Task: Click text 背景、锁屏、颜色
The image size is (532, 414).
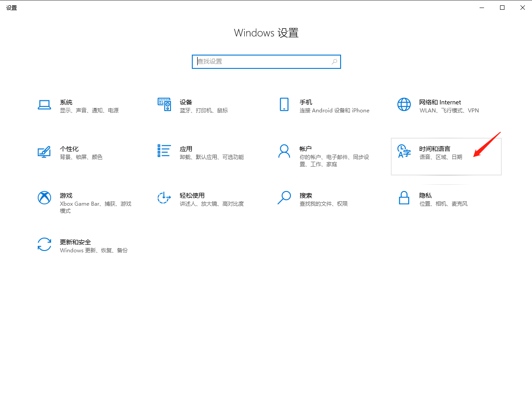Action: click(x=81, y=157)
